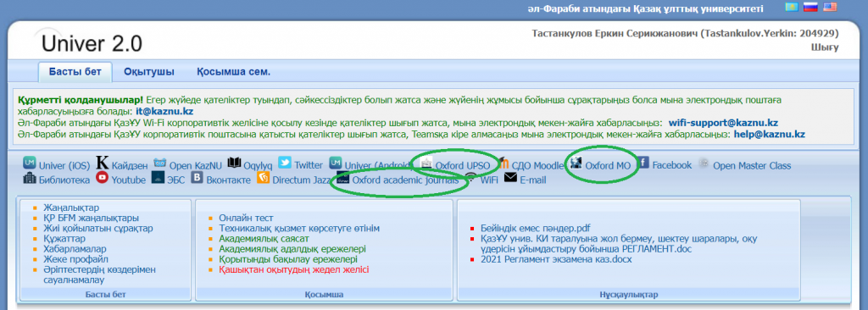Click the Facebook icon

coord(643,163)
